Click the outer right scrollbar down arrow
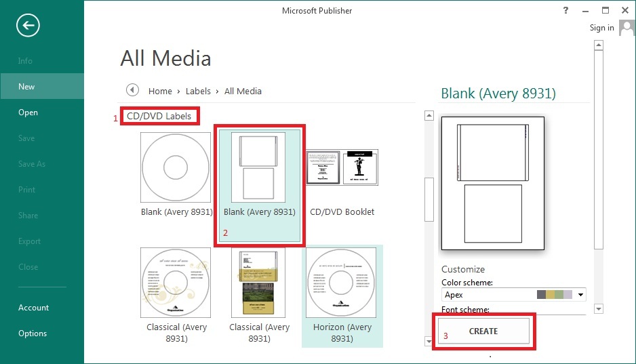636x364 pixels. (598, 309)
